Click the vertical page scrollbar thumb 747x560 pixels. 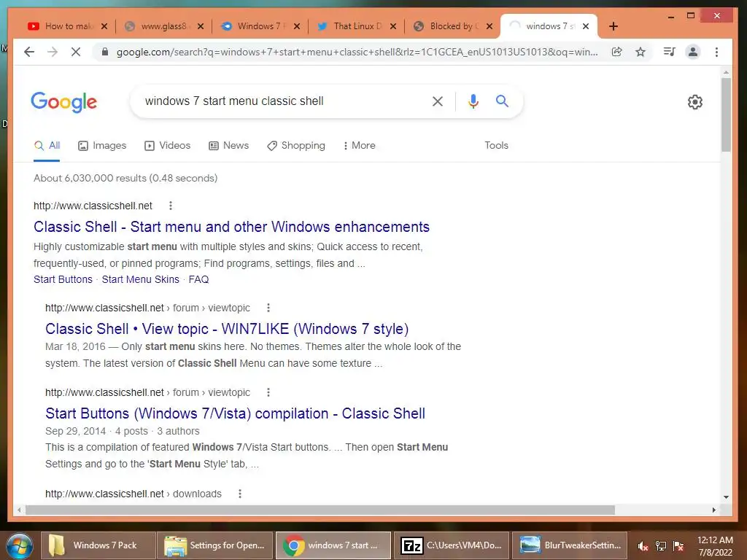click(x=726, y=114)
